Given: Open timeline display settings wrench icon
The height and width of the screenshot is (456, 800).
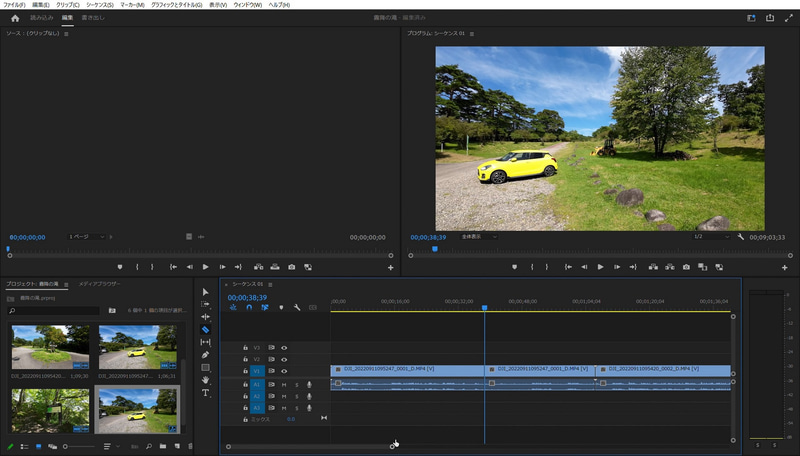Looking at the screenshot, I should pos(297,308).
